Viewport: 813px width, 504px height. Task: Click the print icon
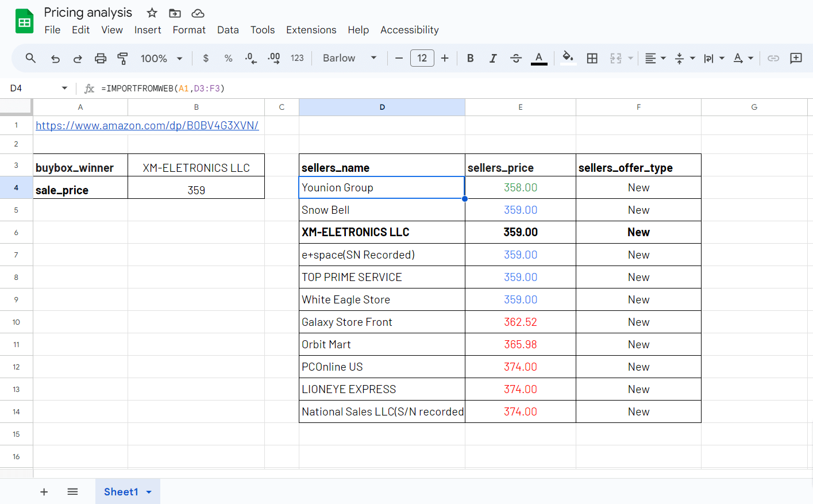click(101, 58)
